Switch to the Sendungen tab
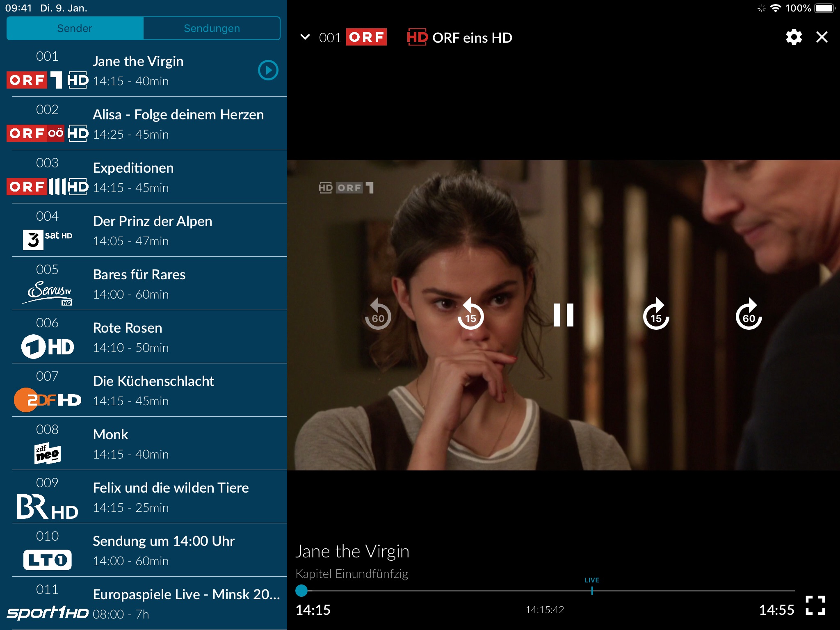 click(x=212, y=28)
